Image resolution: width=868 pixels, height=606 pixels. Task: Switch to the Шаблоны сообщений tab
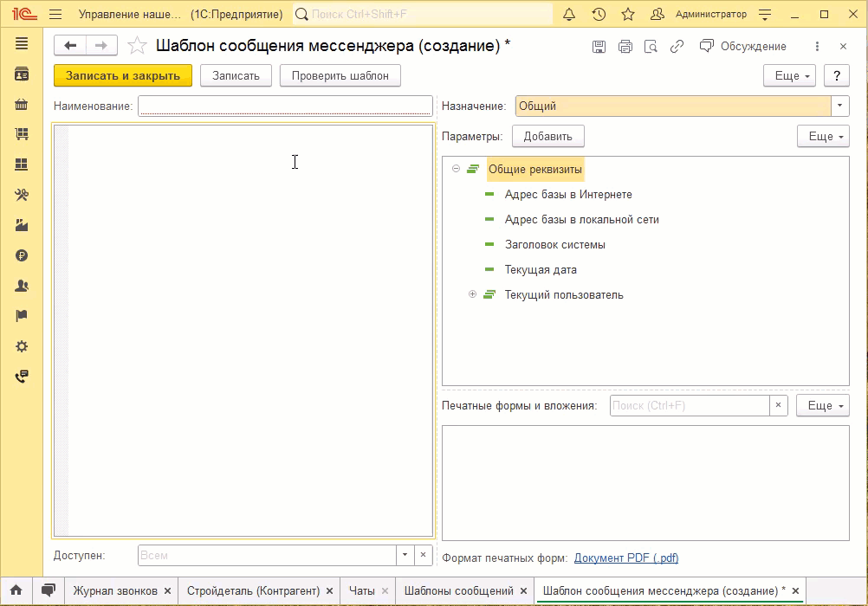[458, 591]
